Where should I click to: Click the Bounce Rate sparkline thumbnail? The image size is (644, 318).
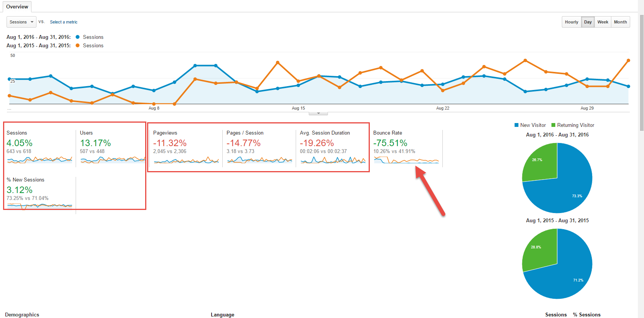406,160
